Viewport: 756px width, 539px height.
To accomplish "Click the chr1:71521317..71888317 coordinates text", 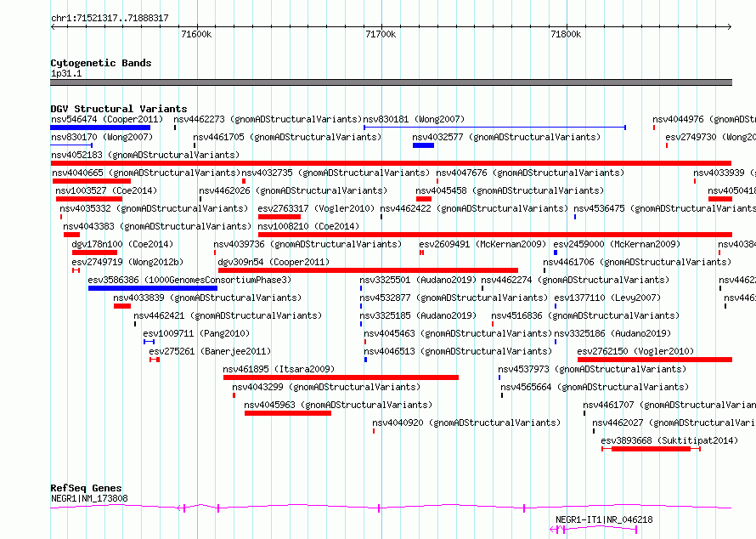I will point(110,19).
